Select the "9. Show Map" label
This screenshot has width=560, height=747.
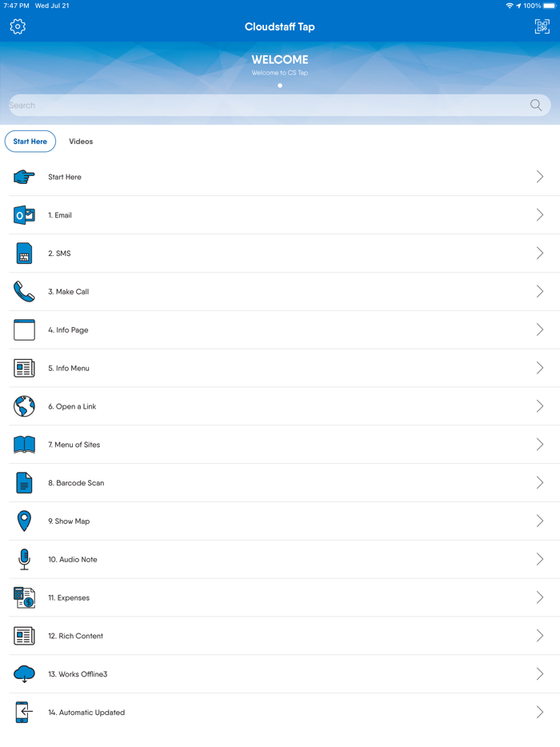point(69,521)
